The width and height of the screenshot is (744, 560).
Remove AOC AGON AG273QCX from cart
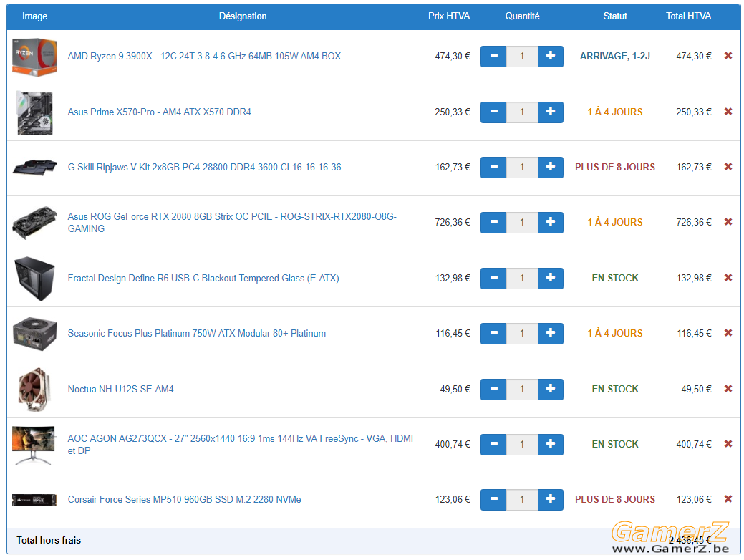pyautogui.click(x=728, y=444)
